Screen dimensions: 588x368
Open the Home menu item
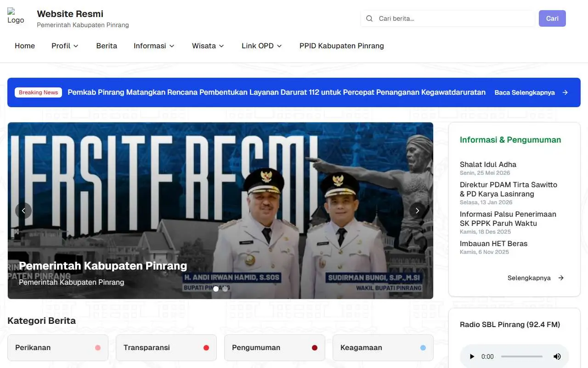click(25, 46)
